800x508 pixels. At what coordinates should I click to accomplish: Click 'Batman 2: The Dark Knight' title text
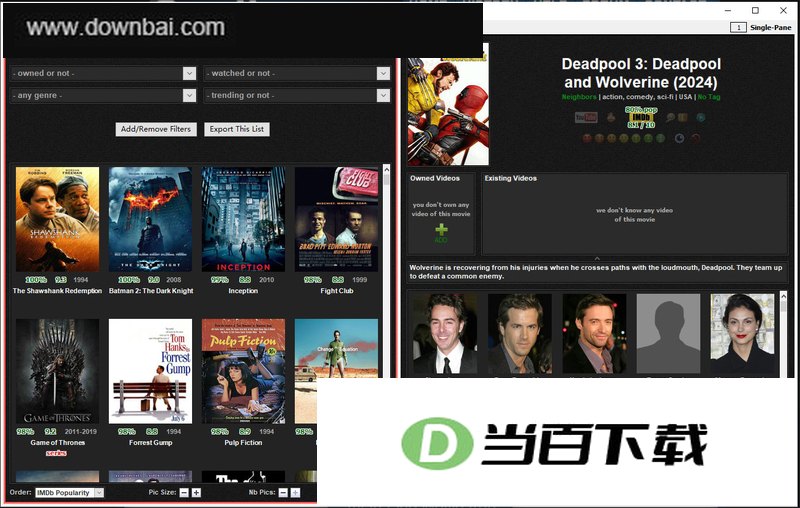click(151, 291)
